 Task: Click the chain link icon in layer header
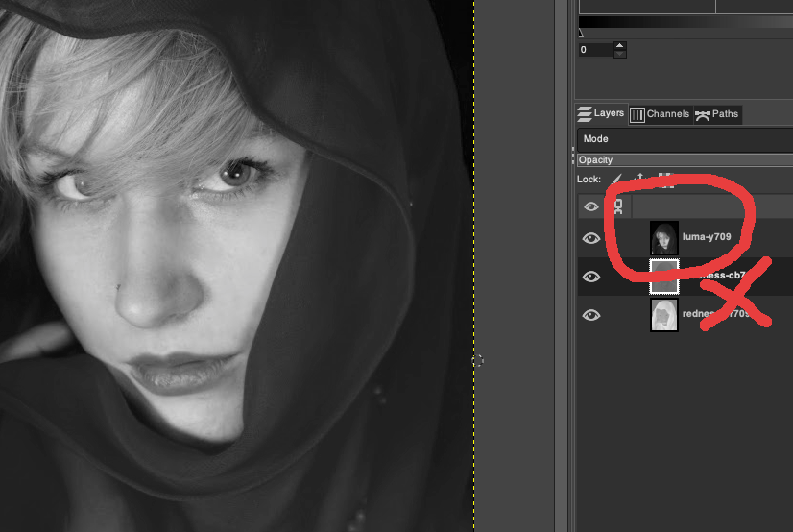tap(618, 206)
